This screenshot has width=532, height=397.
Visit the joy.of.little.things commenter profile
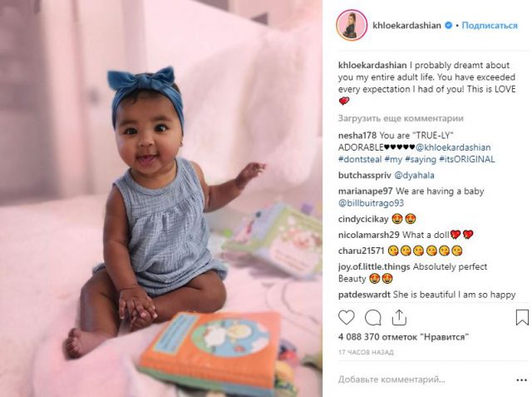pos(374,266)
